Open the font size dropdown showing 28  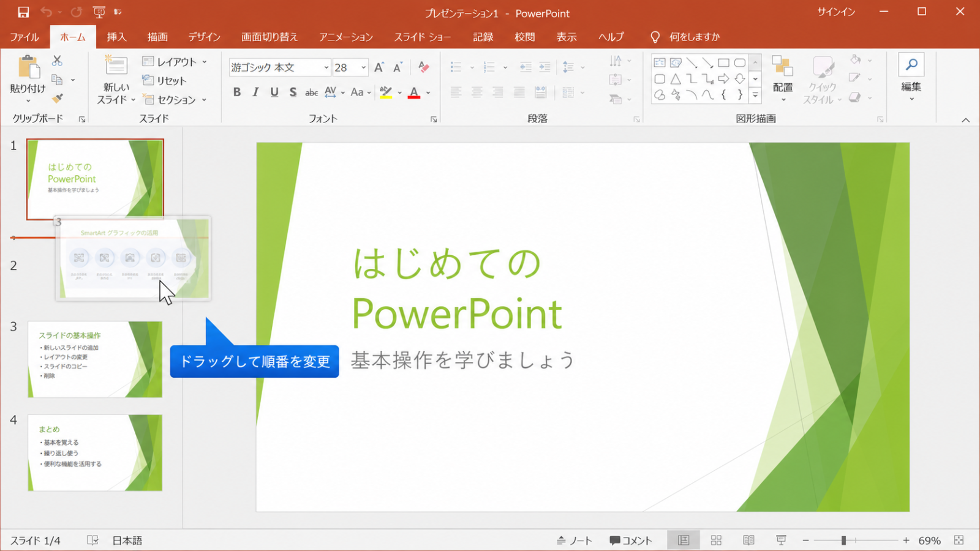364,67
